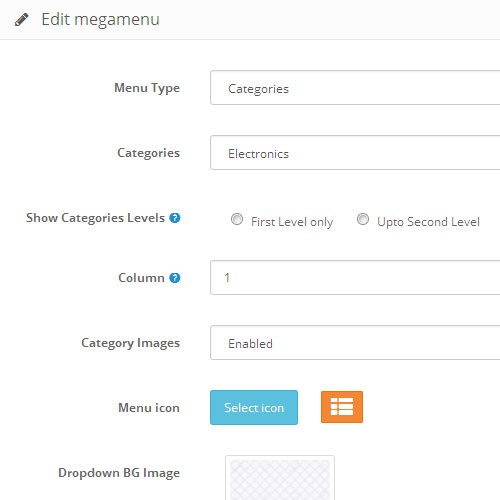Click the orange list menu icon preview

[x=342, y=407]
